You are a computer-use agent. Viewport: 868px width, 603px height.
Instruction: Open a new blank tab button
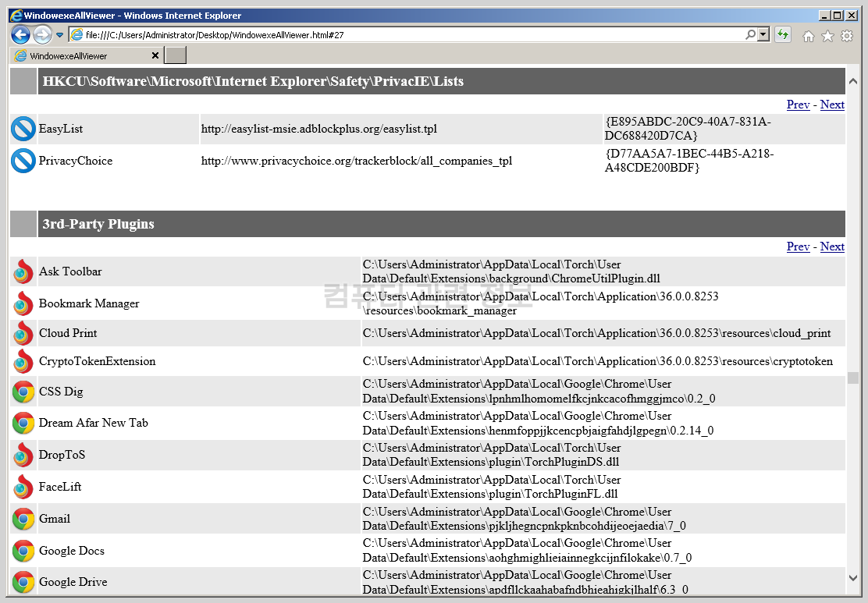[x=176, y=55]
